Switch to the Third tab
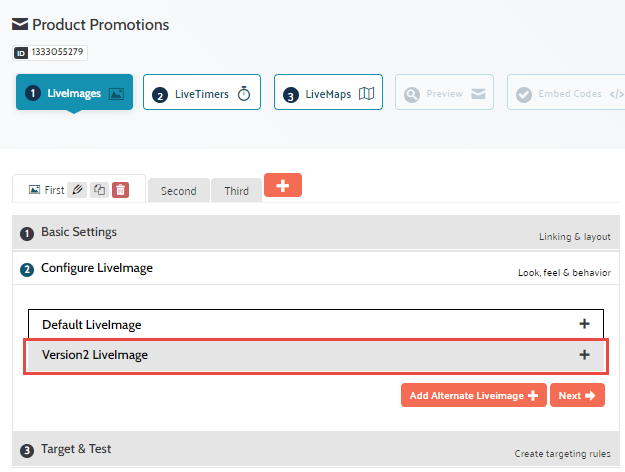The width and height of the screenshot is (625, 472). 236,191
